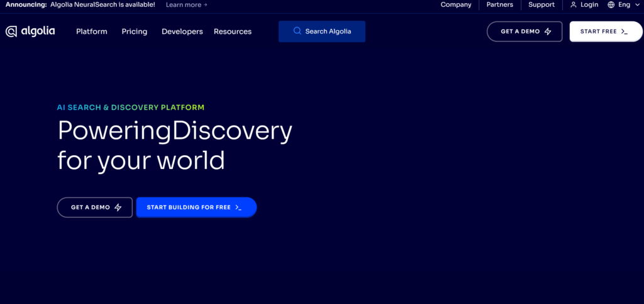Expand the Eng language dropdown chevron

click(x=637, y=5)
